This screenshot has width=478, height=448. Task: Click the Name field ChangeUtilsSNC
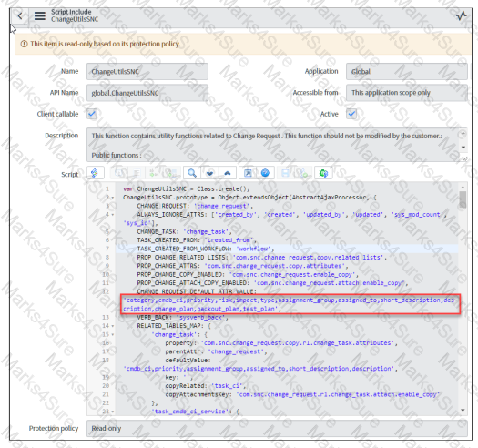[147, 71]
